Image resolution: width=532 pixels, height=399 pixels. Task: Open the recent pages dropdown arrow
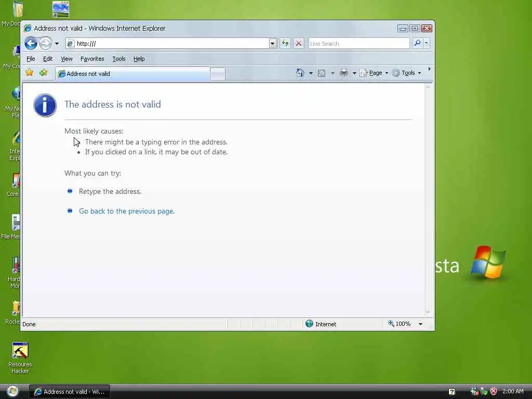click(57, 44)
